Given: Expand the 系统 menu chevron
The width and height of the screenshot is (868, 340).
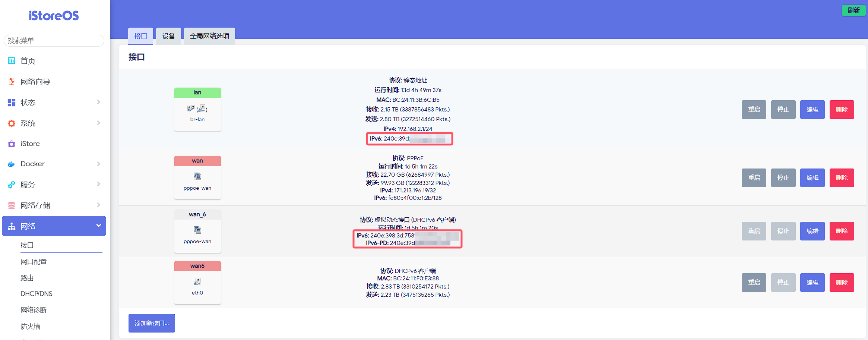Looking at the screenshot, I should tap(98, 123).
